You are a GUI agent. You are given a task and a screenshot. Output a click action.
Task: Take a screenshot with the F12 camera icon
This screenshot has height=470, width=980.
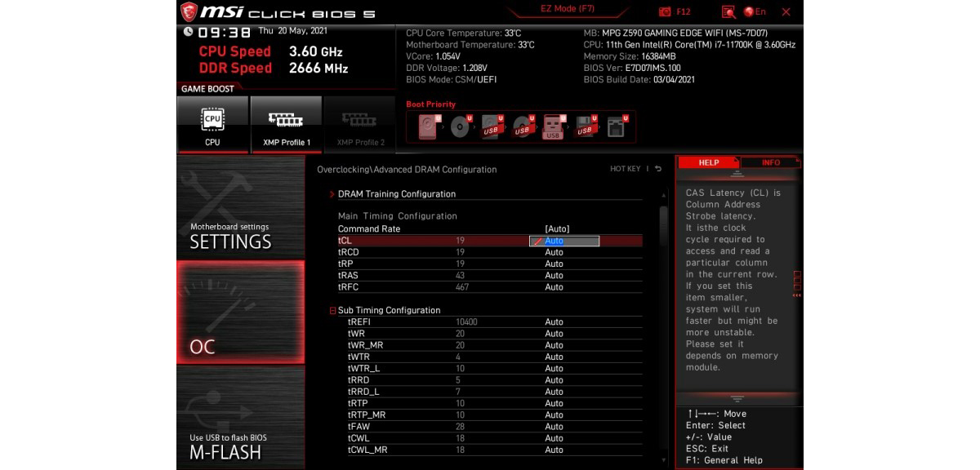pyautogui.click(x=665, y=11)
